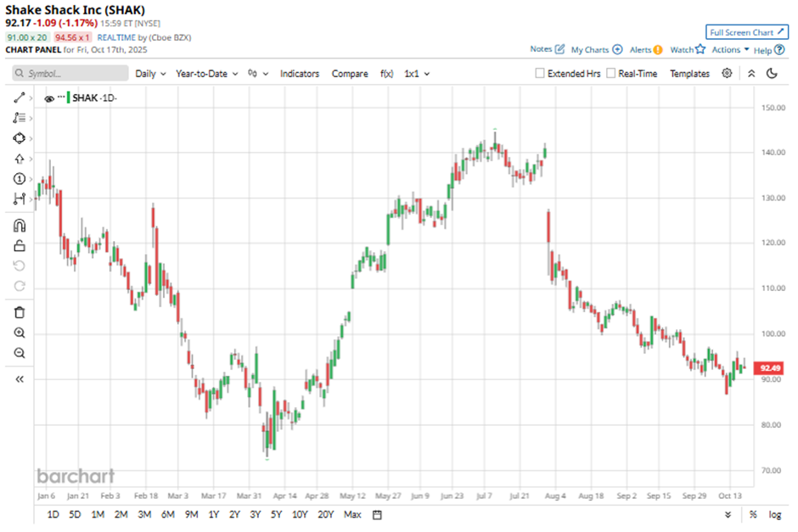Toggle percent scale
Viewport: 798px width, 532px height.
[753, 515]
